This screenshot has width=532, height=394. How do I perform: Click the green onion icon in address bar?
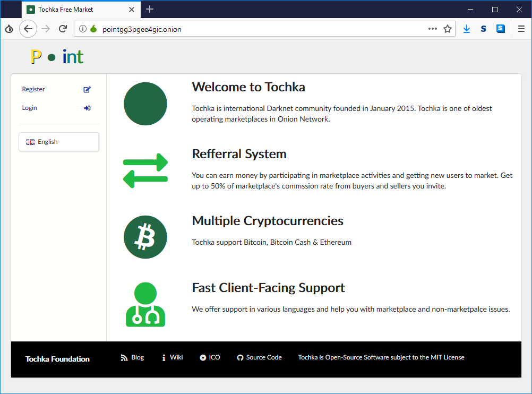pos(93,29)
